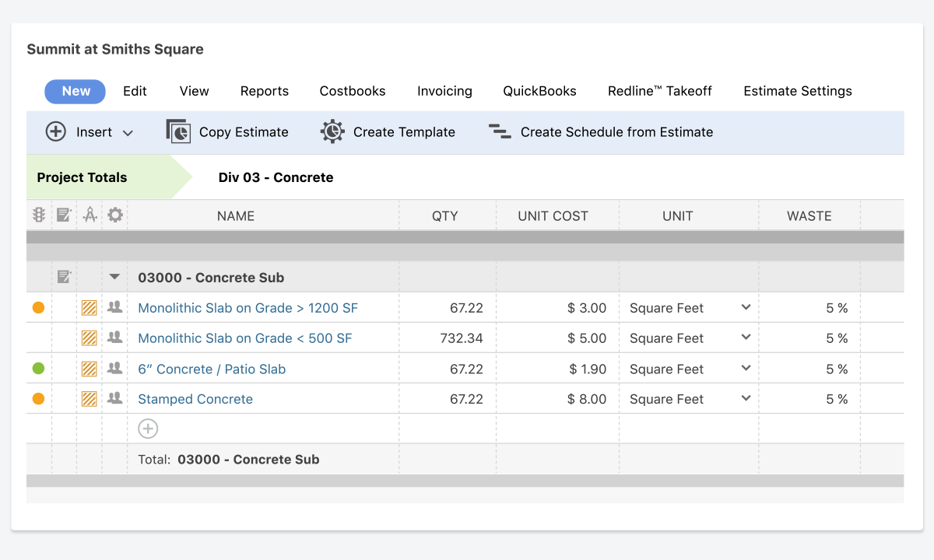Viewport: 934px width, 560px height.
Task: Click the Create Schedule from Estimate icon
Action: tap(500, 131)
